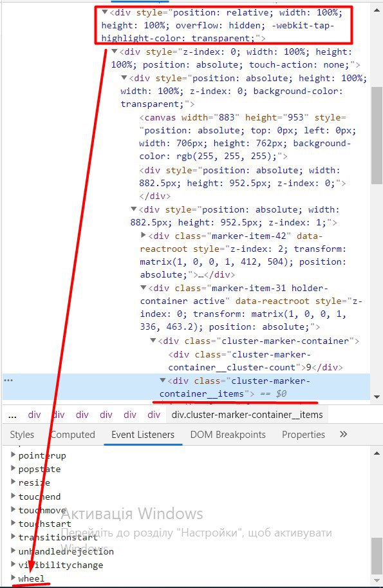Expand the resize event listener
383x588 pixels.
click(x=13, y=482)
